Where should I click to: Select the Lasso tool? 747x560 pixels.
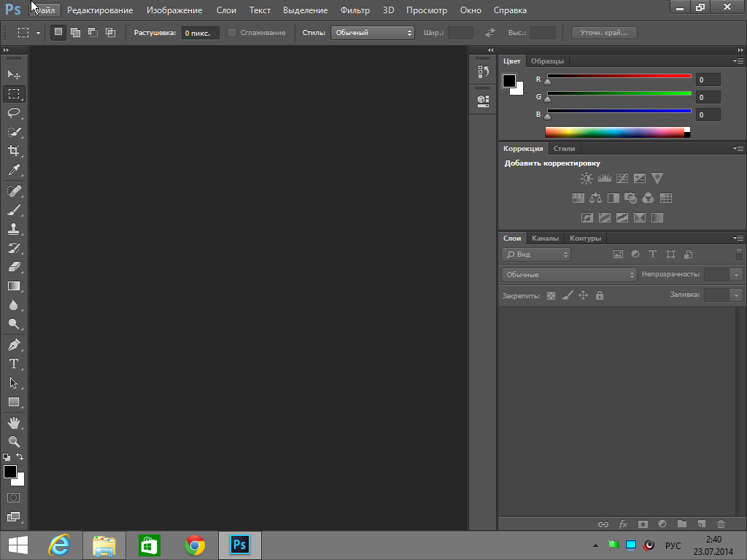click(x=13, y=113)
